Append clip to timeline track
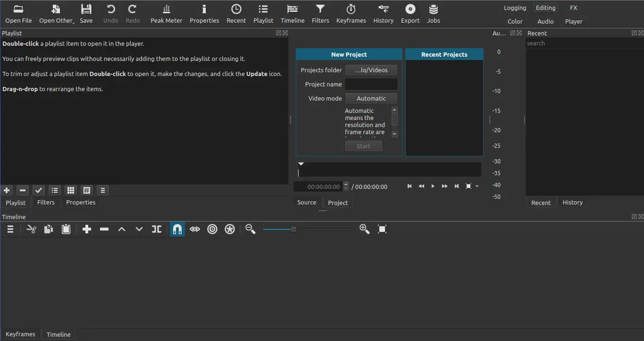 87,229
